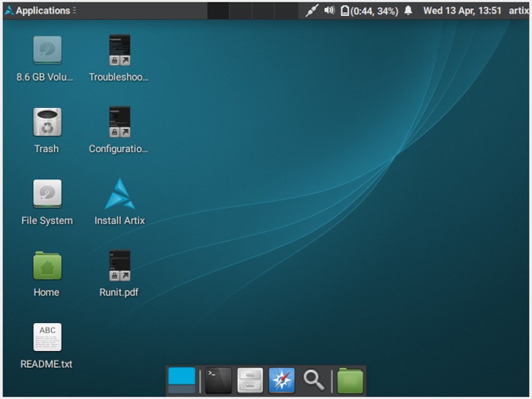Select the README.txt file icon
Screen dimensions: 532x399
tap(47, 337)
